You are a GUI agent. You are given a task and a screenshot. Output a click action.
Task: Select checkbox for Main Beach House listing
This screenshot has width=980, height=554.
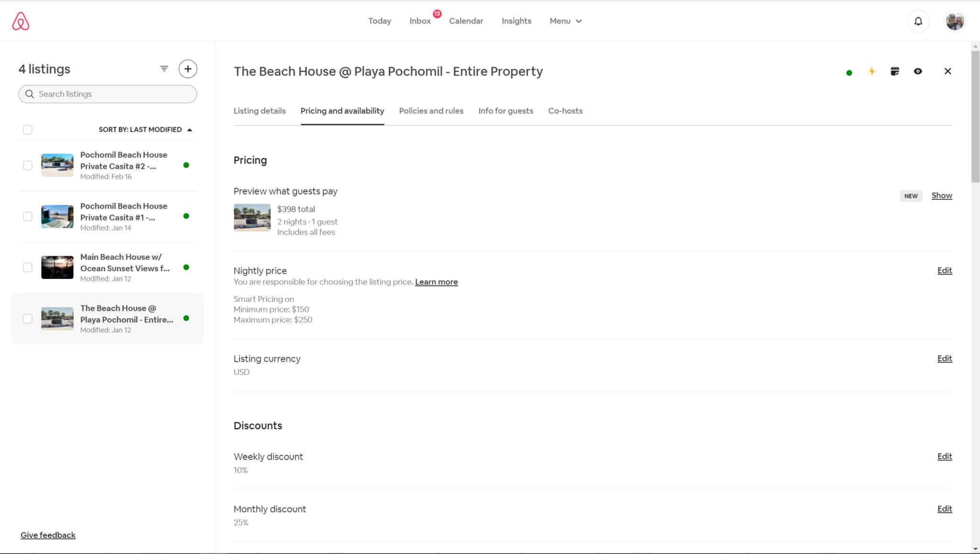click(28, 267)
